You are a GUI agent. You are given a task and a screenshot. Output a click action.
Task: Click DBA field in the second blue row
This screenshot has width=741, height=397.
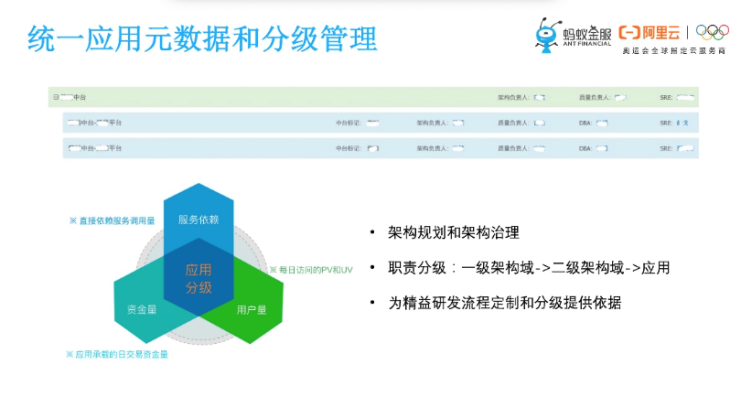pyautogui.click(x=593, y=148)
